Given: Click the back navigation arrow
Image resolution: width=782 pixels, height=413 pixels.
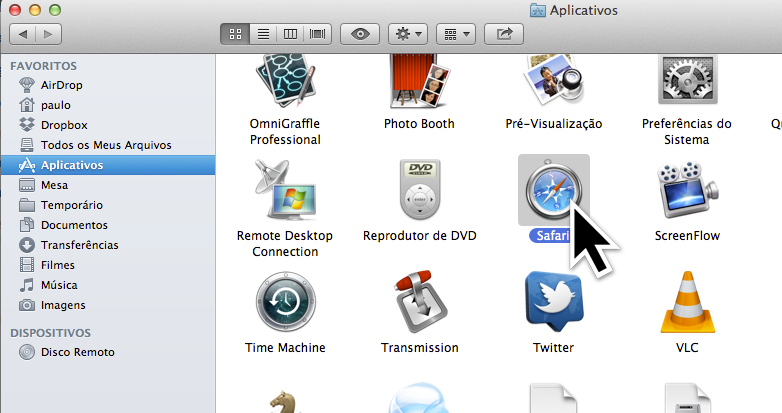Looking at the screenshot, I should 23,34.
